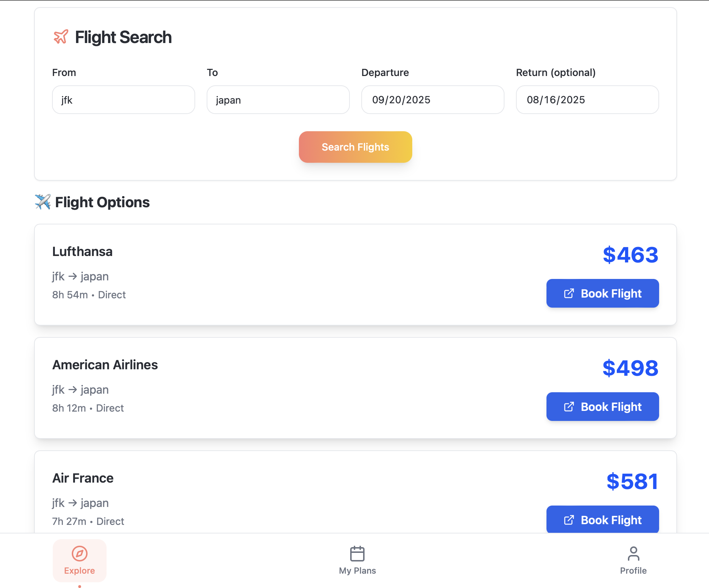Click the external-link icon on American Airlines' Book Flight
The height and width of the screenshot is (588, 709).
tap(568, 407)
